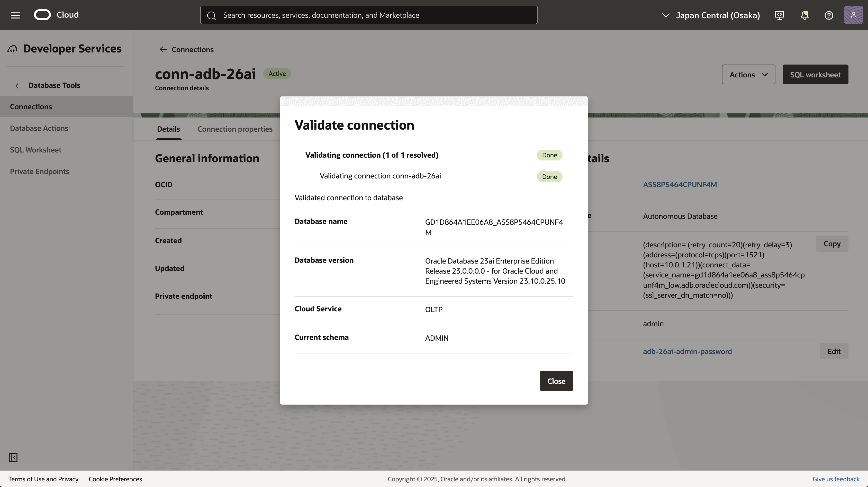Screen dimensions: 868x487
Task: Open Cloud Shell from the top bar
Action: pyautogui.click(x=779, y=15)
